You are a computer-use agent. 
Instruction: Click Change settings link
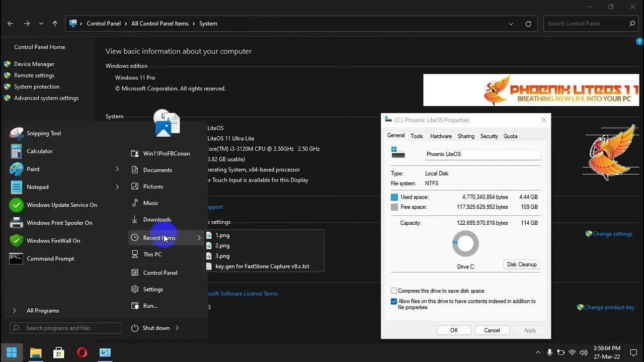(x=612, y=234)
